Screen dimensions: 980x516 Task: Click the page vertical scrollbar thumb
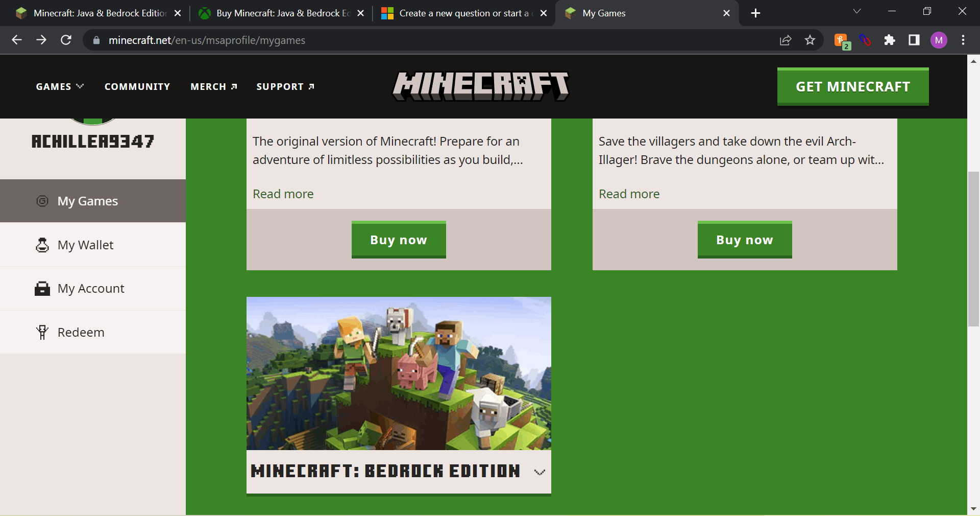point(973,249)
